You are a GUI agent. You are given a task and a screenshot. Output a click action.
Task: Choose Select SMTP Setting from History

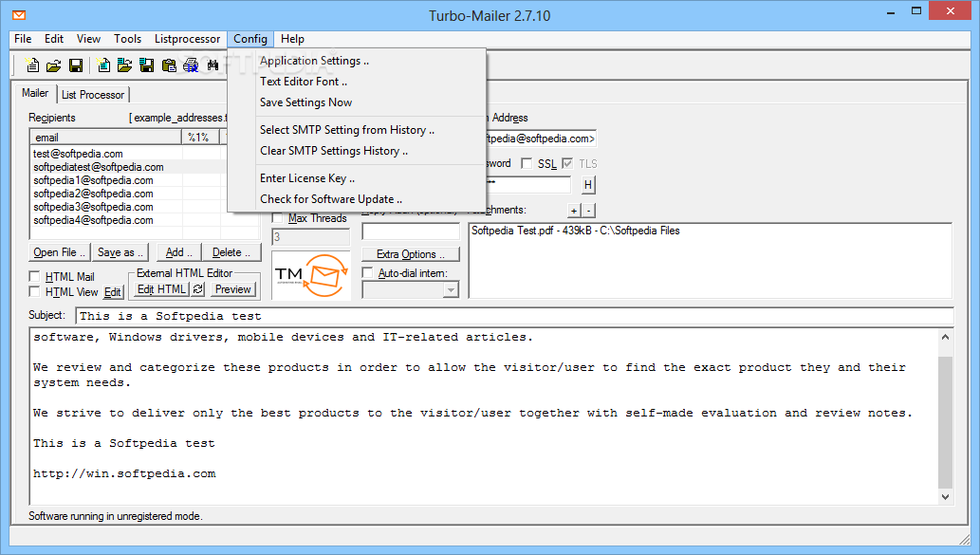[357, 130]
